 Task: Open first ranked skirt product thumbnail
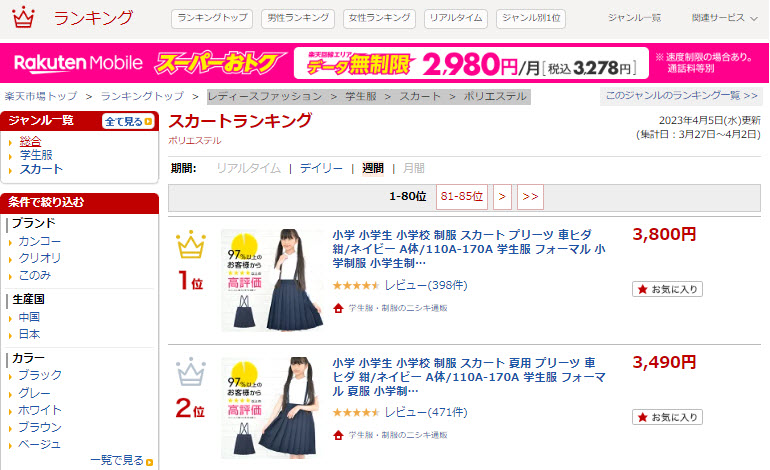[273, 280]
